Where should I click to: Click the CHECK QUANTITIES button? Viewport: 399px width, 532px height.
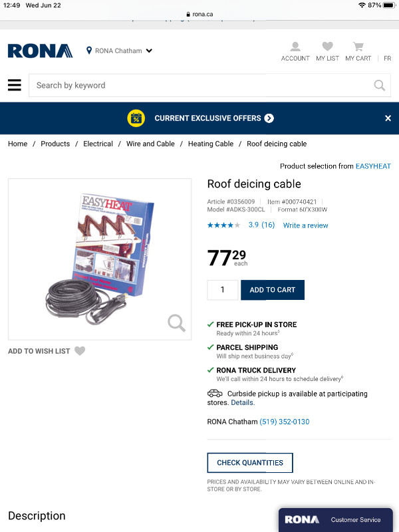[249, 463]
